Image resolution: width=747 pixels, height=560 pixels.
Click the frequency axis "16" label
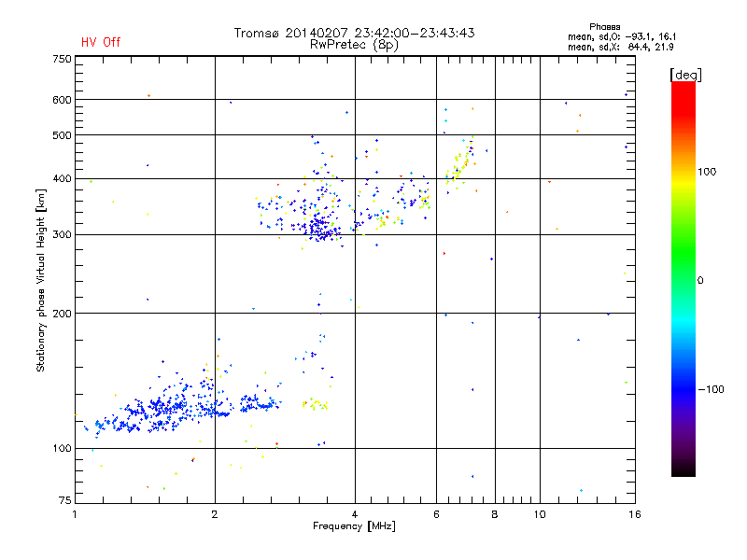[x=635, y=514]
